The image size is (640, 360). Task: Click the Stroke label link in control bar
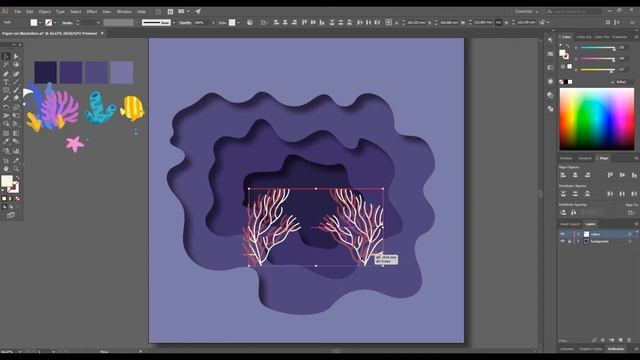[67, 23]
